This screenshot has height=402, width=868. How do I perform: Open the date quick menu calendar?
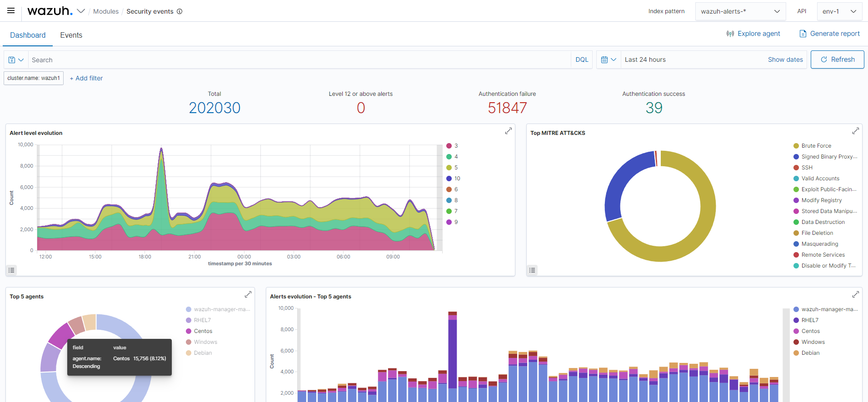click(608, 60)
